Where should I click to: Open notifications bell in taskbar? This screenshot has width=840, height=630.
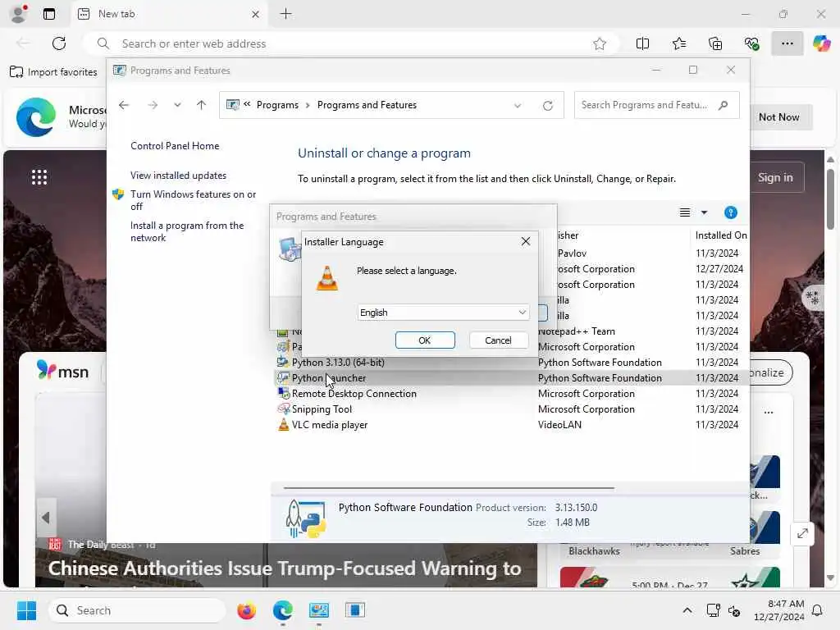point(817,610)
